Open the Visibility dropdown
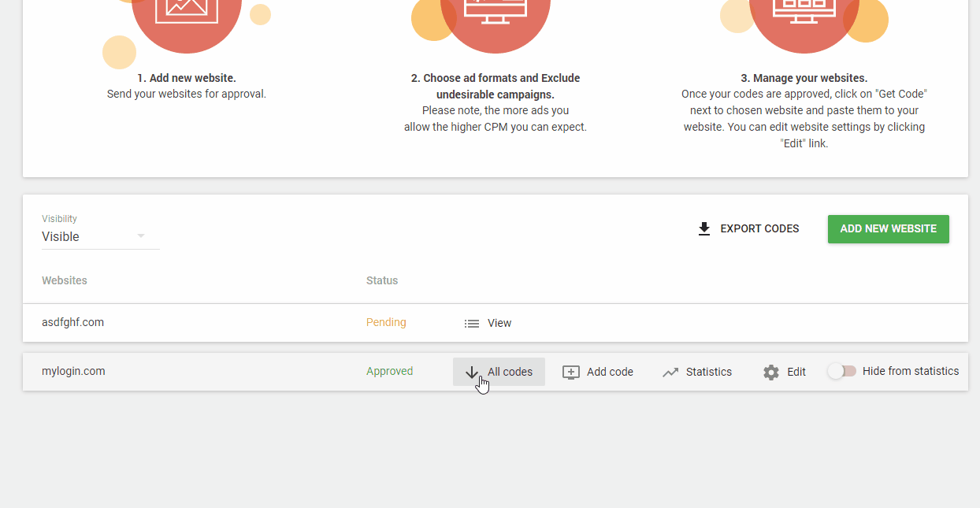 (x=101, y=236)
